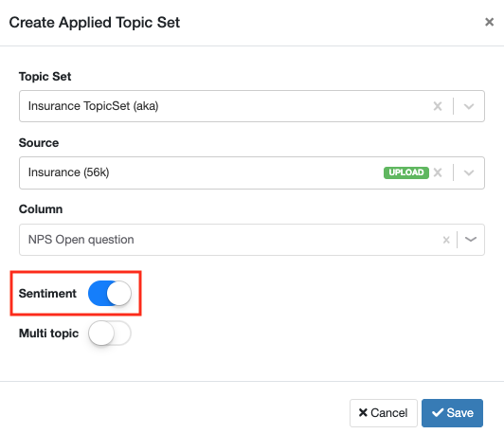Click the Multi topic label

49,334
